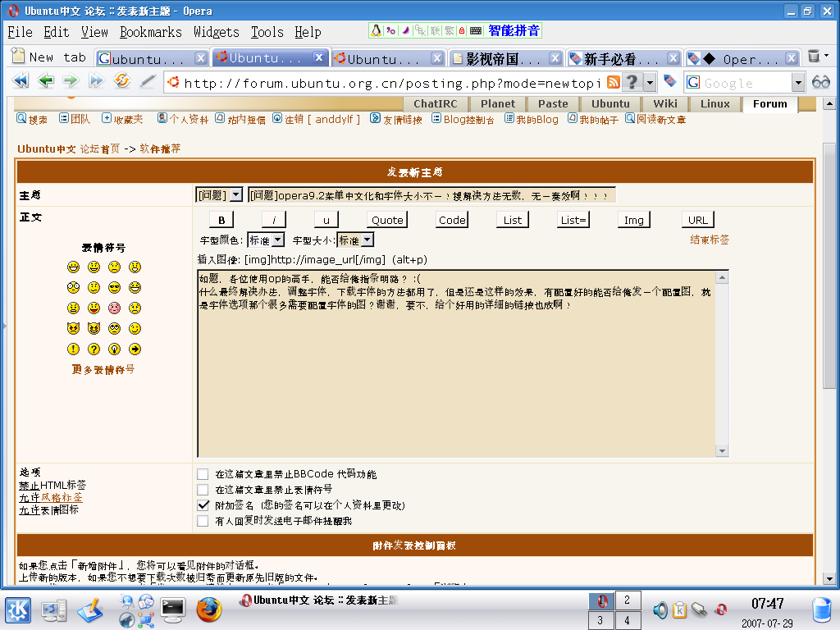Screen dimensions: 840x630
Task: Insert the exclamation mark emoticon
Action: point(73,349)
